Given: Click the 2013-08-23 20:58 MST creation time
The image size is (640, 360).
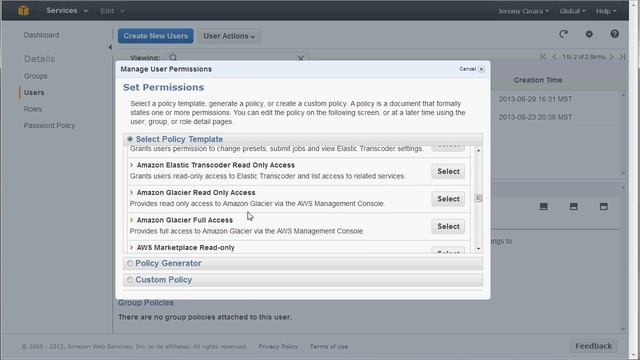Looking at the screenshot, I should pos(535,117).
